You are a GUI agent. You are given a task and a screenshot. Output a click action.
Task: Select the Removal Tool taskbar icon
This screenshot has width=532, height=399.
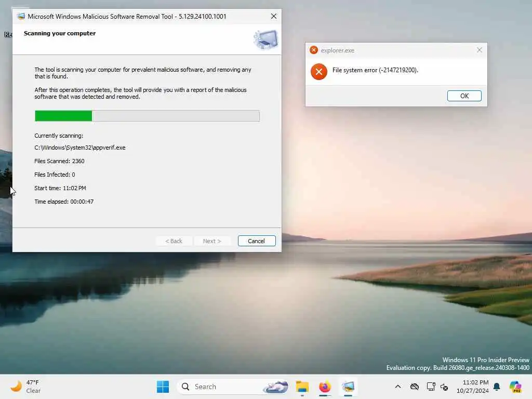(x=348, y=387)
